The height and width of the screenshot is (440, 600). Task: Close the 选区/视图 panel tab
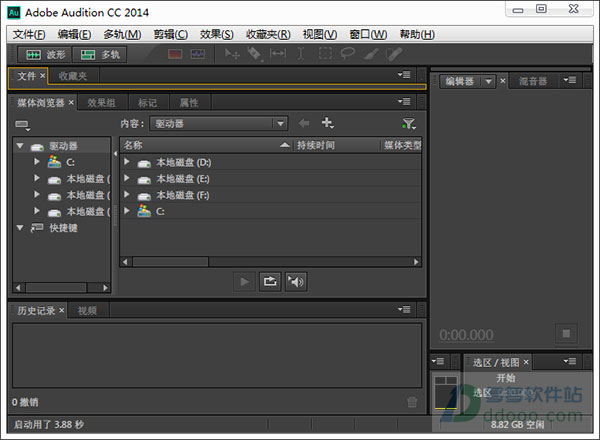click(526, 362)
